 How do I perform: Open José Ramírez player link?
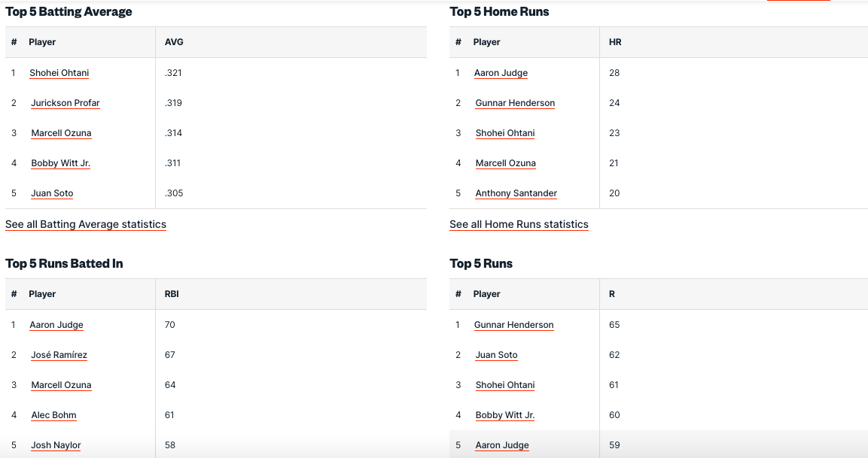coord(59,355)
